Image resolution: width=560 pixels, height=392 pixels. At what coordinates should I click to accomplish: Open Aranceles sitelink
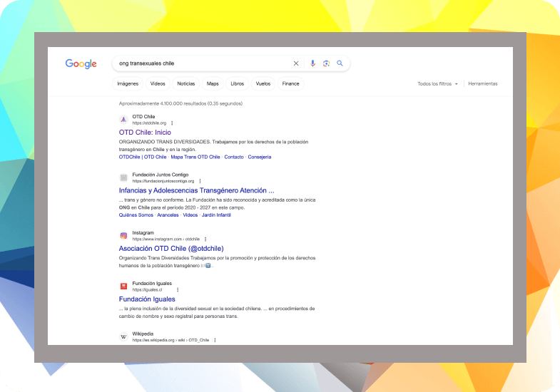pos(168,215)
